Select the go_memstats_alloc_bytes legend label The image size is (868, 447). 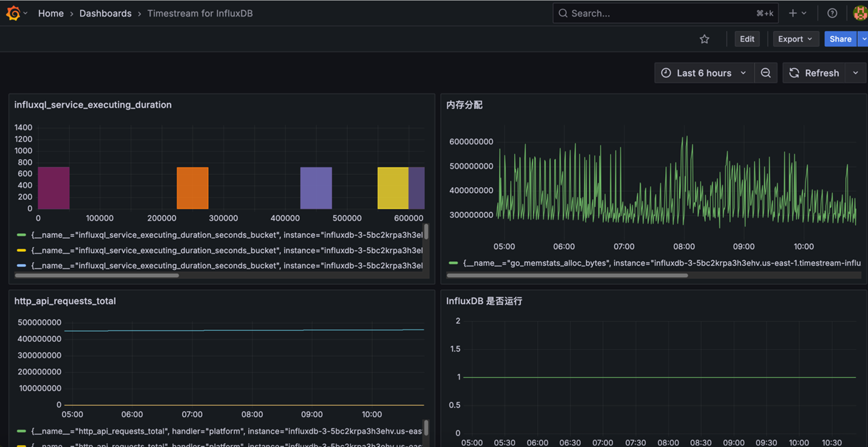[662, 263]
